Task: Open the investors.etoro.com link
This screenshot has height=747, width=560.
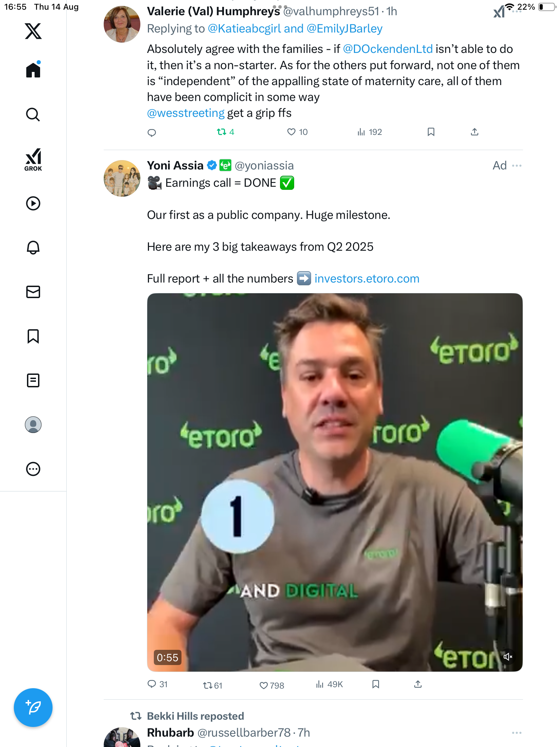Action: point(367,279)
